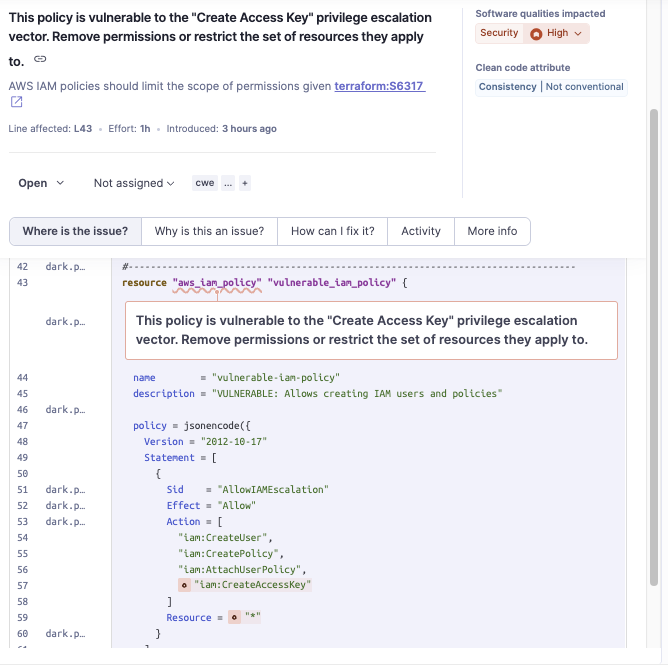
Task: Expand the Open status dropdown
Action: point(41,183)
